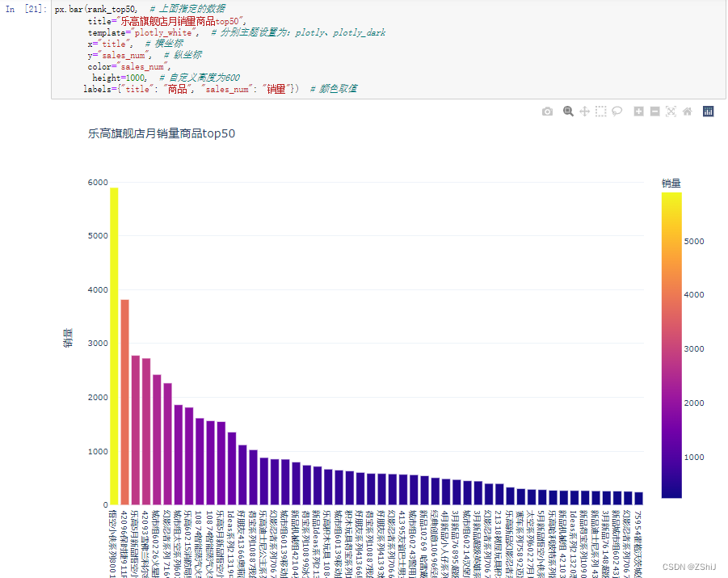Click the bar for 21318树屋玩具
The height and width of the screenshot is (578, 728).
pyautogui.click(x=499, y=495)
